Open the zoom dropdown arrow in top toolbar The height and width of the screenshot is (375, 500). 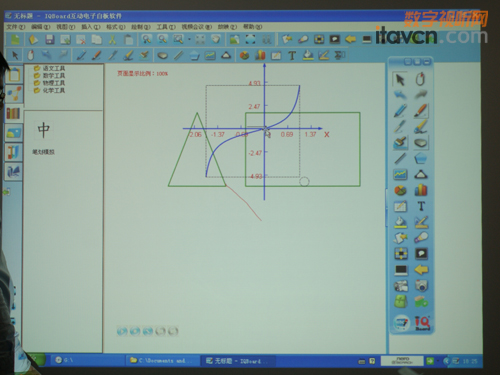[189, 40]
